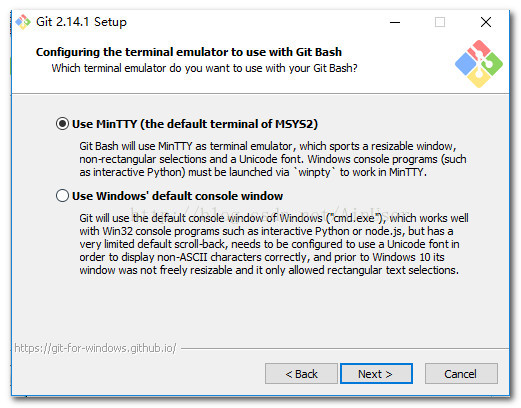
Task: Click the empty grey area below the descriptions
Action: (x=260, y=310)
